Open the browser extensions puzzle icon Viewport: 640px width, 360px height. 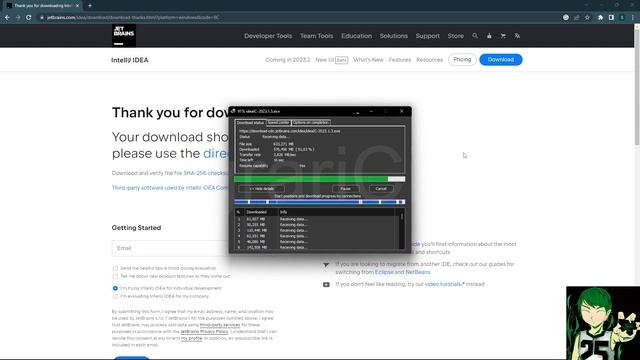pos(600,18)
